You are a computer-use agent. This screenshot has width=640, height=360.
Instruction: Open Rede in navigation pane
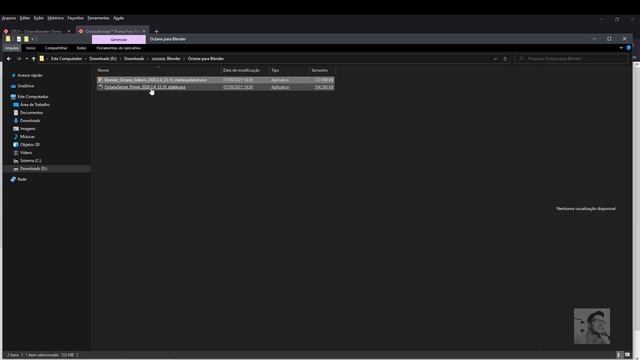click(x=22, y=179)
